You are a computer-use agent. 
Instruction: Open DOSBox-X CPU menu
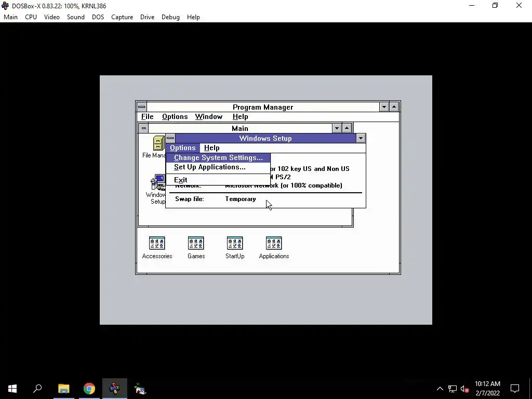[31, 17]
